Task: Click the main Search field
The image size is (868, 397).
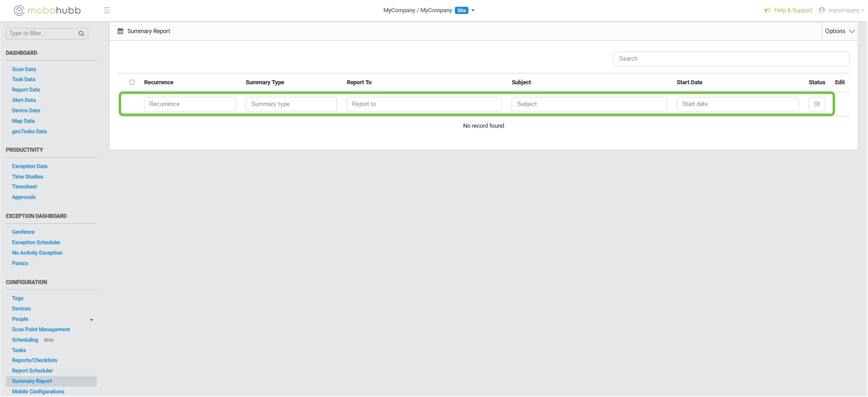Action: (731, 59)
